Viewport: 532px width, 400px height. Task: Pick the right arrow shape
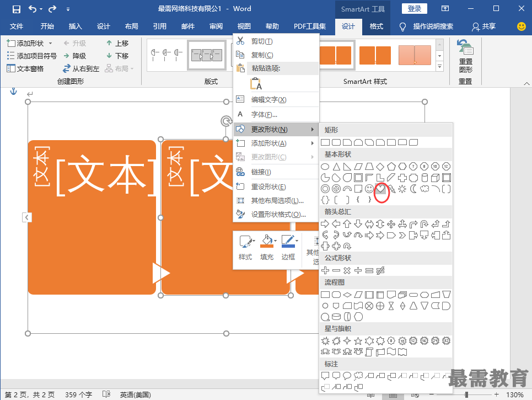click(325, 224)
